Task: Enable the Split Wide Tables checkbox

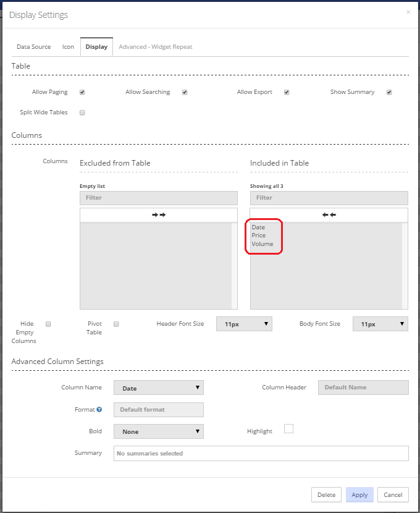Action: pos(82,112)
